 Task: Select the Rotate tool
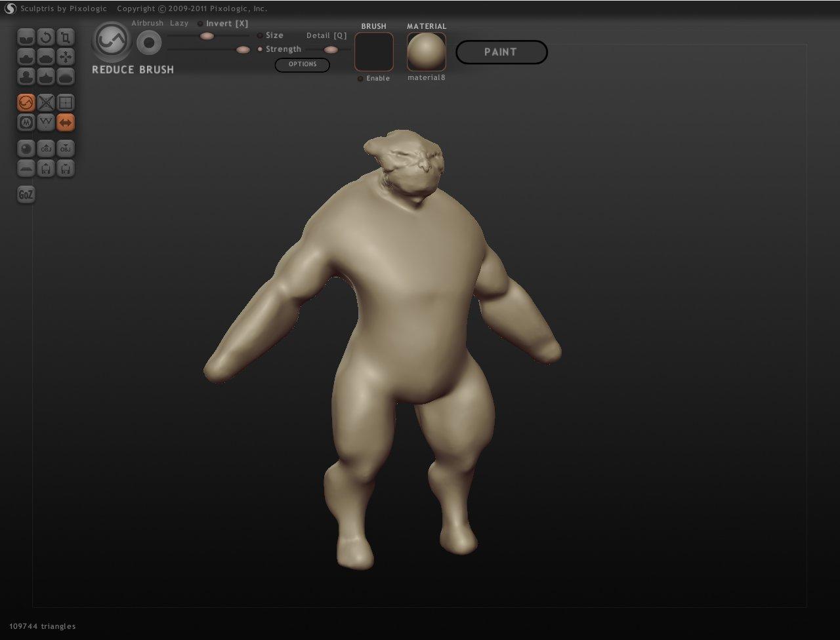[x=45, y=37]
